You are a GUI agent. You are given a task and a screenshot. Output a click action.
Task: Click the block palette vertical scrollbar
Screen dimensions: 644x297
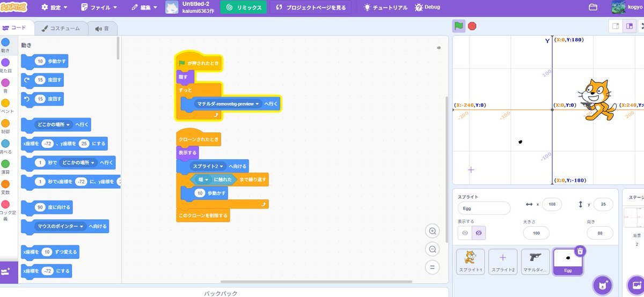pos(119,48)
